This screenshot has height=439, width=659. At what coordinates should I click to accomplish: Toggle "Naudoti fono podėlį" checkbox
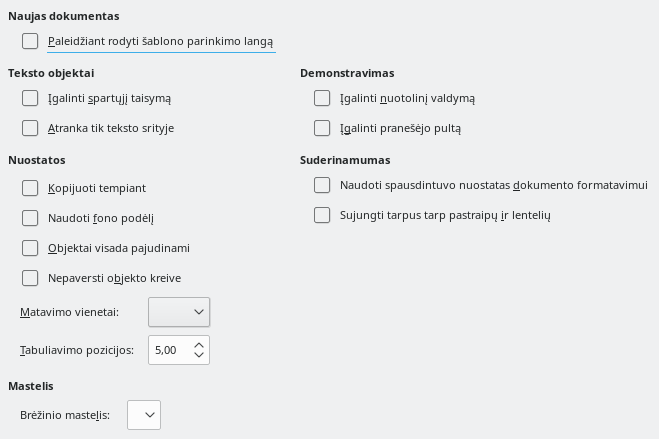click(x=30, y=218)
